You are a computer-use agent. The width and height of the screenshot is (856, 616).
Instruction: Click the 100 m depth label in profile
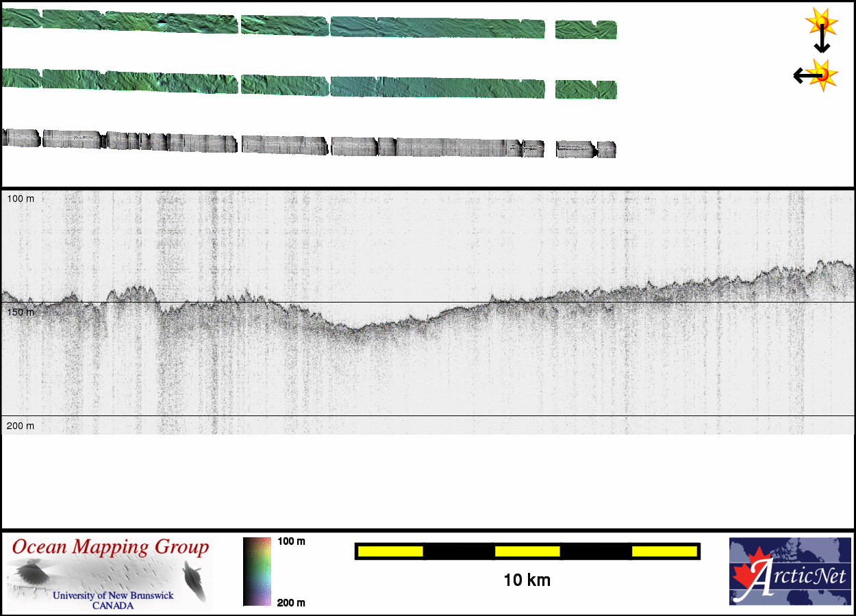pos(21,198)
